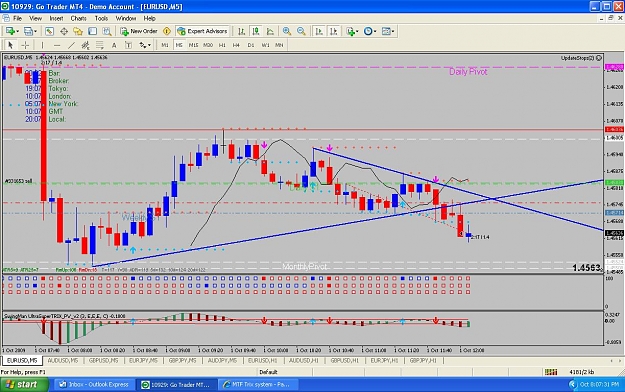Expand the New Chart dropdown arrow
625x392 pixels.
(17, 31)
